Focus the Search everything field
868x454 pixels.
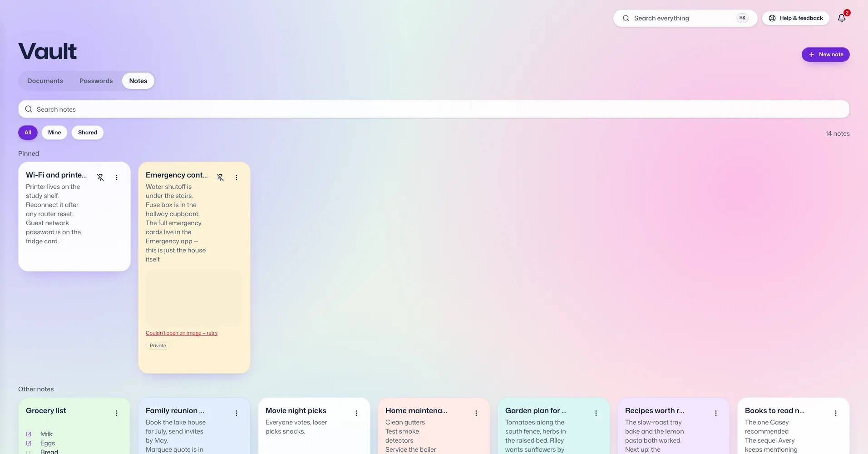pyautogui.click(x=685, y=18)
